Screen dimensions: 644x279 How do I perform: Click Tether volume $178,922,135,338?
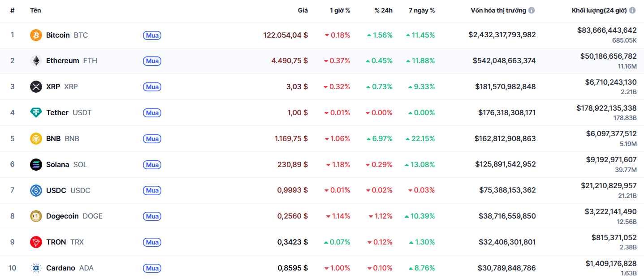606,108
